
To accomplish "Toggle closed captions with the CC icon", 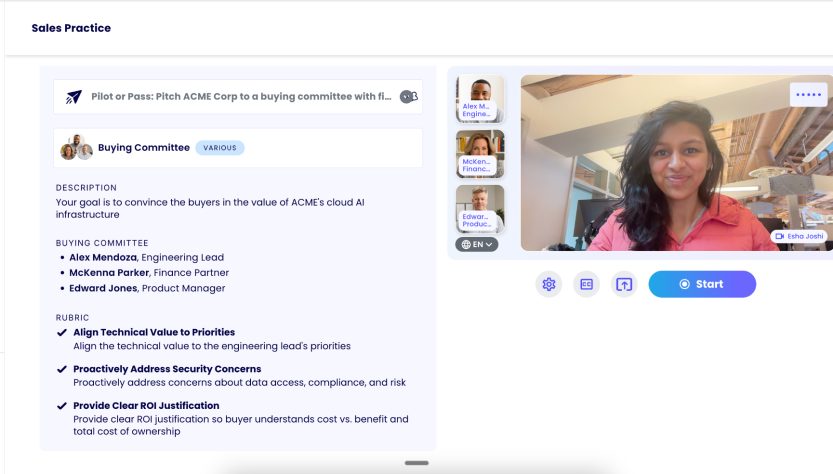I will [x=586, y=284].
